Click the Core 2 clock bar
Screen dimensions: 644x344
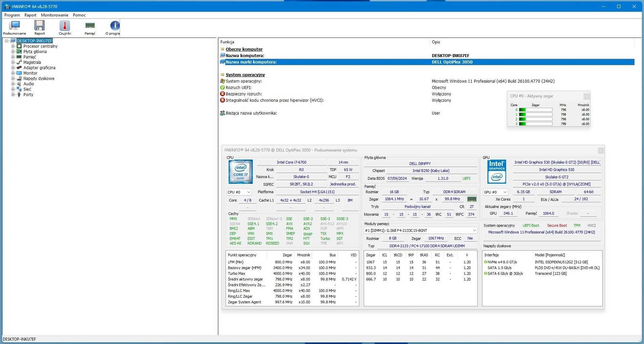[x=535, y=119]
